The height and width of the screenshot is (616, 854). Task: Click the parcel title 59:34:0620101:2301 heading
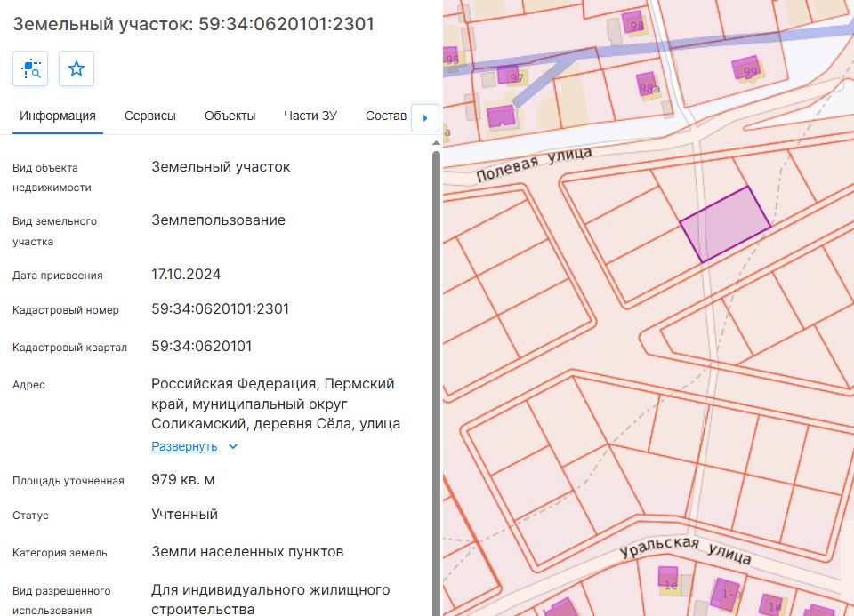pos(193,24)
